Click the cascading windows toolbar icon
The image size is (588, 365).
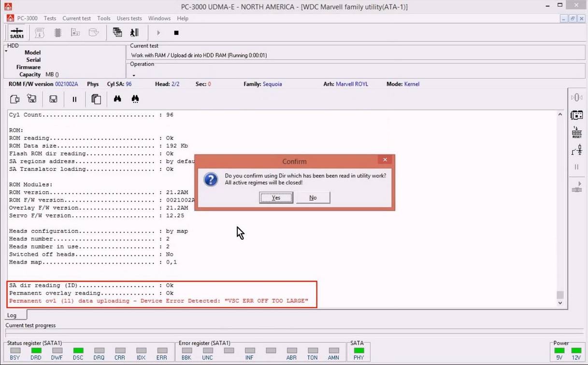point(117,32)
